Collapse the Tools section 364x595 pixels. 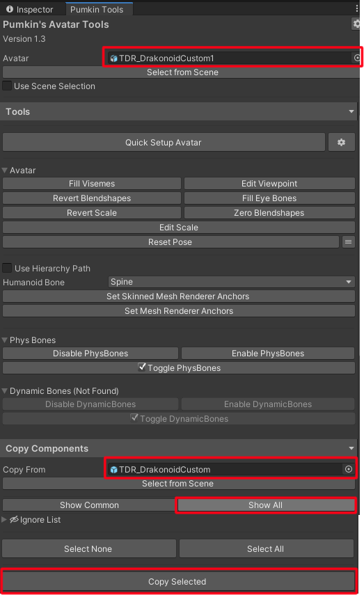(351, 111)
